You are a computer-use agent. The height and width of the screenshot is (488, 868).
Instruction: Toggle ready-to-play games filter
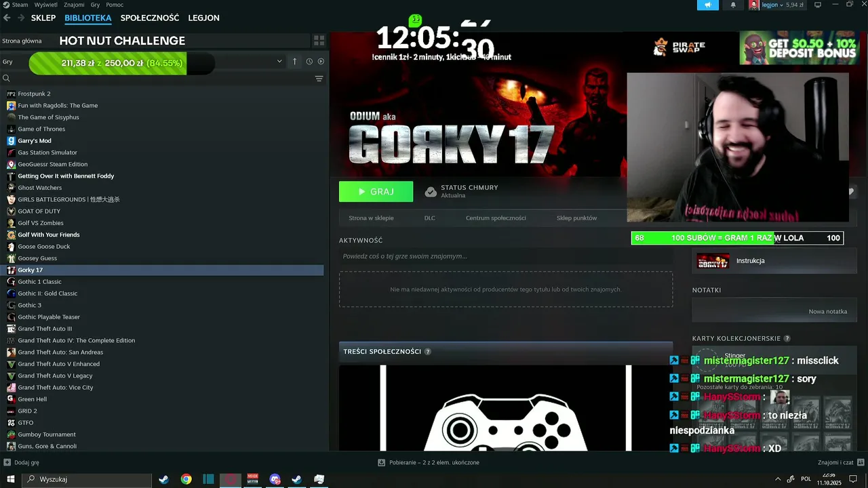[321, 61]
